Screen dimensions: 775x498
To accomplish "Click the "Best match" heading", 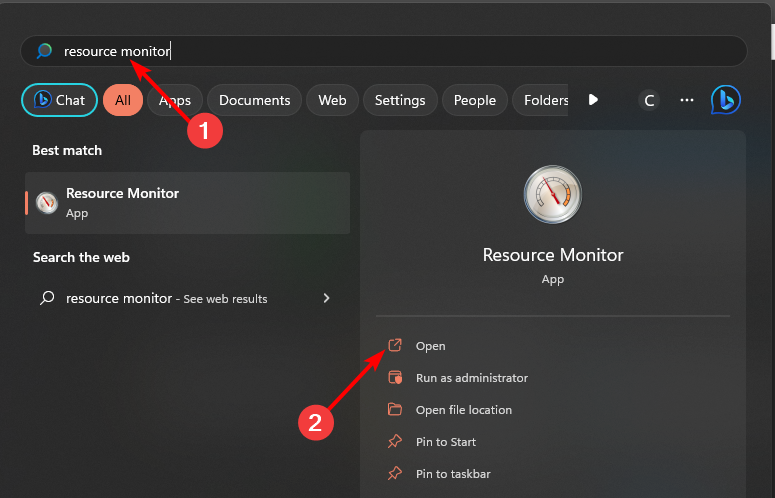I will (x=67, y=150).
